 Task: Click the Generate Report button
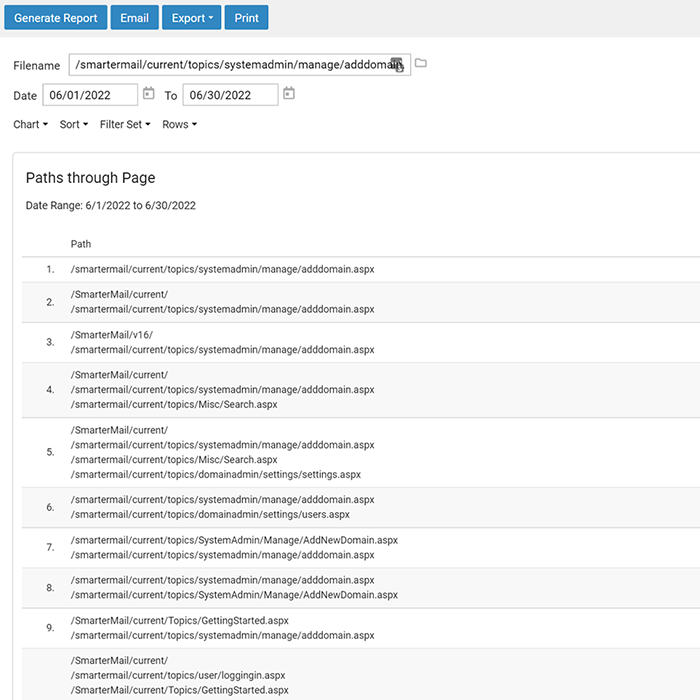coord(56,18)
